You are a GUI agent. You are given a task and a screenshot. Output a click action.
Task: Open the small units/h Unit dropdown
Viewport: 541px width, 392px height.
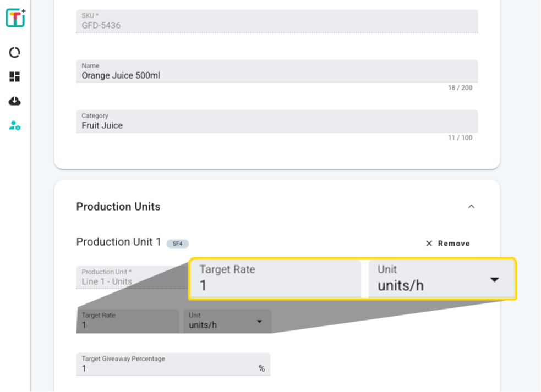tap(227, 321)
